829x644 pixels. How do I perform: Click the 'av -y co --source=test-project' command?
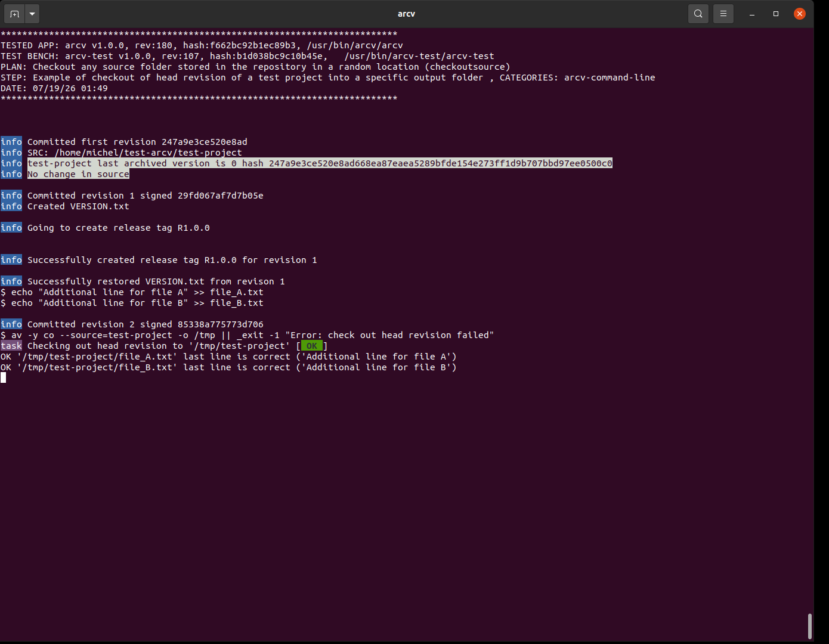[x=247, y=335]
